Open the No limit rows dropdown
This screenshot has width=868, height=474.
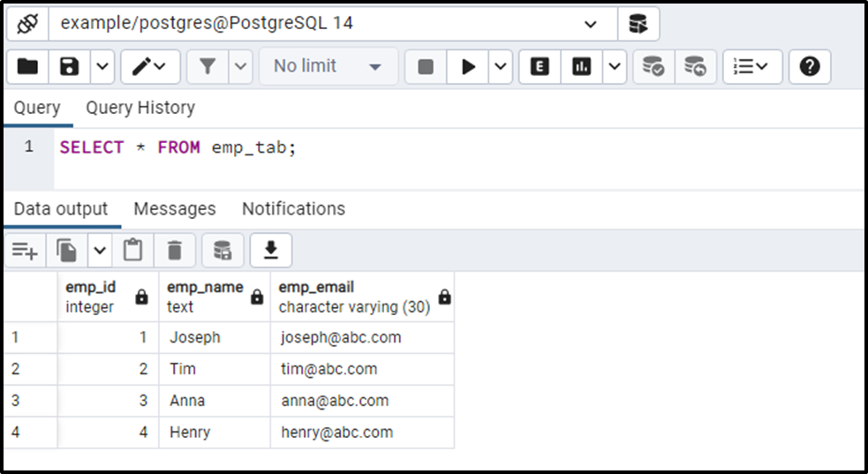tap(328, 67)
